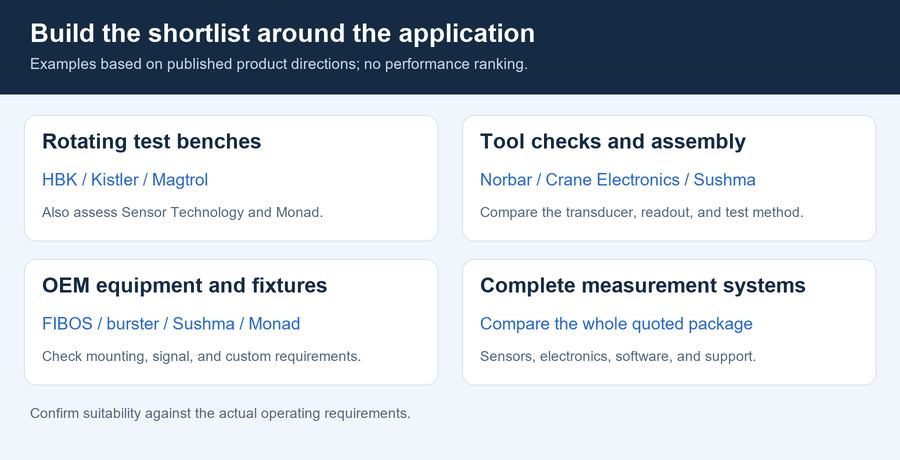Click the 'Complete measurement systems' card title
The image size is (900, 460).
[x=643, y=285]
